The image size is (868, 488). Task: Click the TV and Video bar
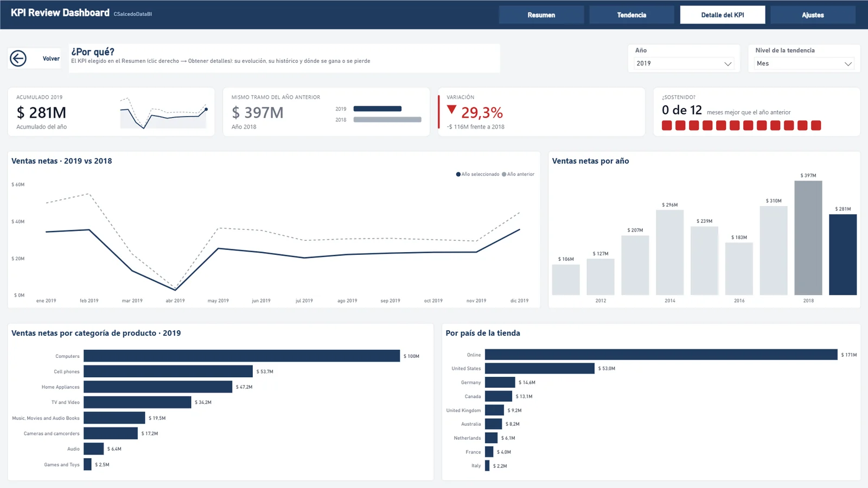[138, 402]
